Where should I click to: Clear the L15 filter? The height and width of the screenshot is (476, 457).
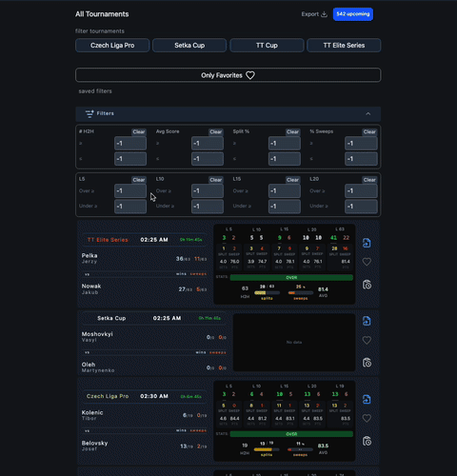(x=292, y=180)
